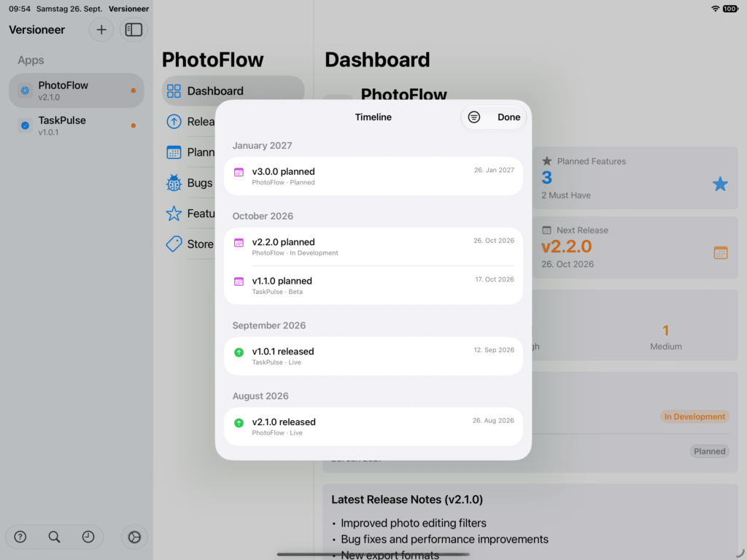Screen dimensions: 747x560
Task: Click the "2 Must Have" label
Action: [x=566, y=195]
